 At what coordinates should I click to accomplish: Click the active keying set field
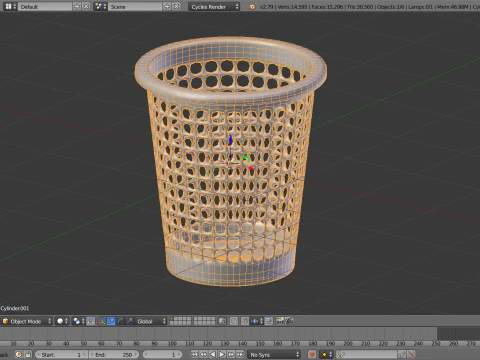367,354
